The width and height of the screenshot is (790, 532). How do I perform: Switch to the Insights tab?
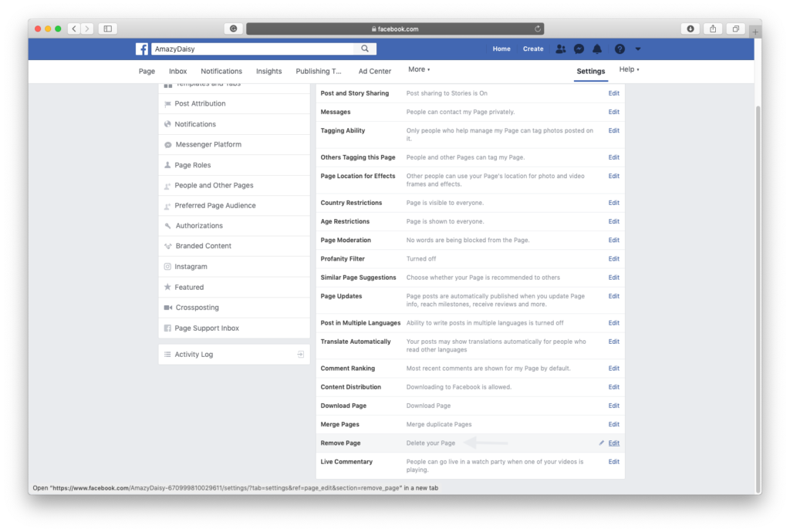(268, 71)
